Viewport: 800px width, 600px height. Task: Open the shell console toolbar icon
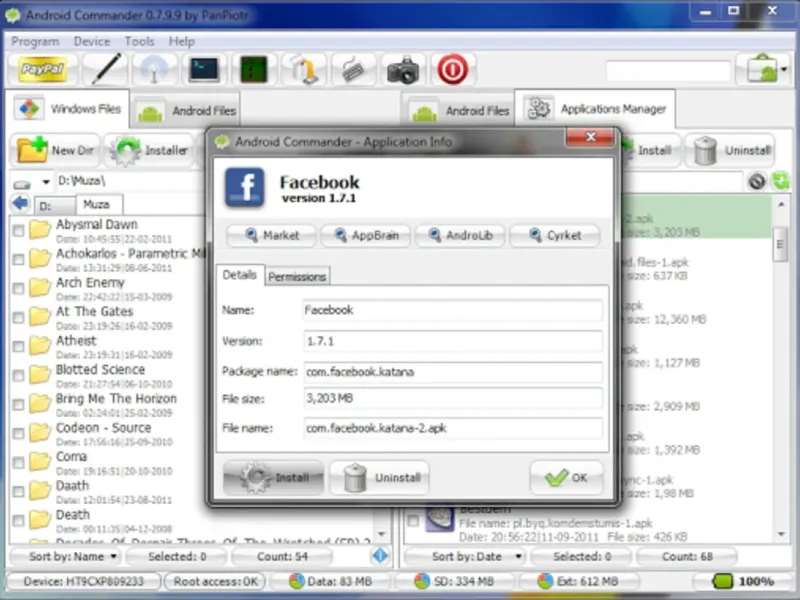204,69
